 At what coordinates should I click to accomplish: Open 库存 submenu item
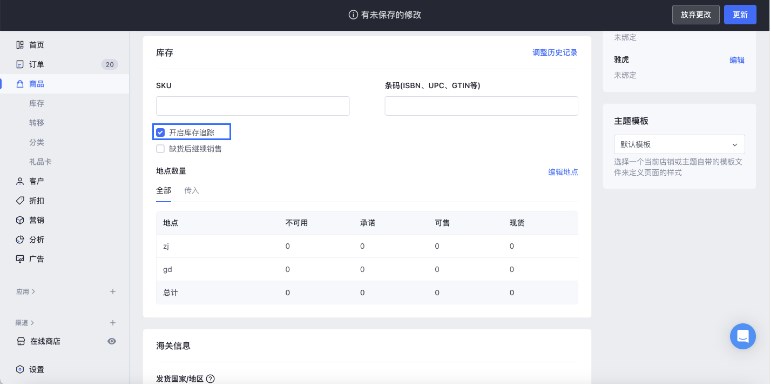tap(37, 104)
